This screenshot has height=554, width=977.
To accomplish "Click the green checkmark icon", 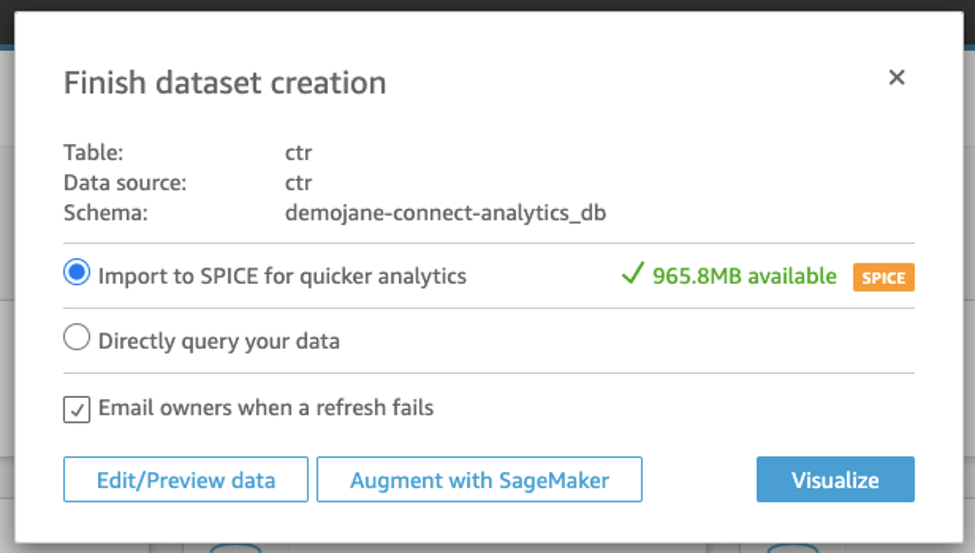I will pos(631,275).
